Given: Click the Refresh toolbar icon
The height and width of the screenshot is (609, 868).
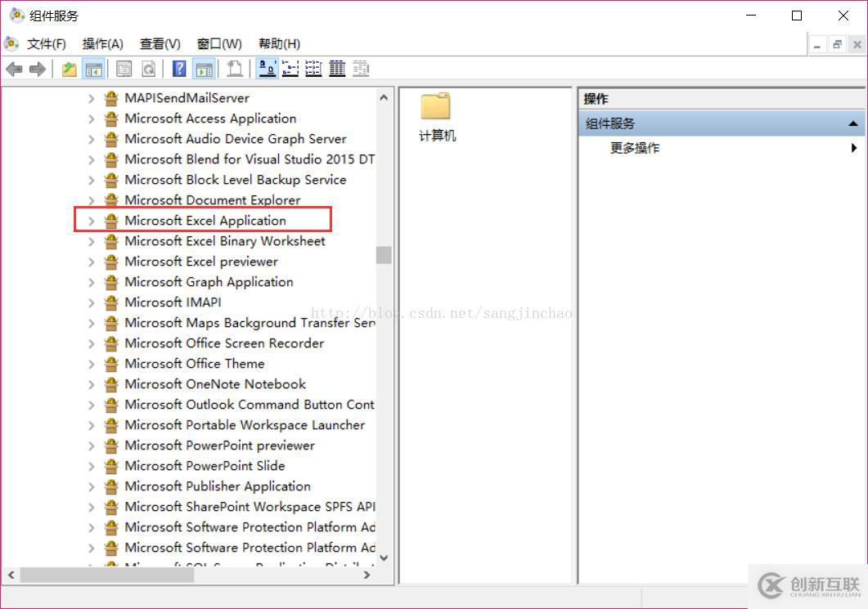Looking at the screenshot, I should pos(148,69).
